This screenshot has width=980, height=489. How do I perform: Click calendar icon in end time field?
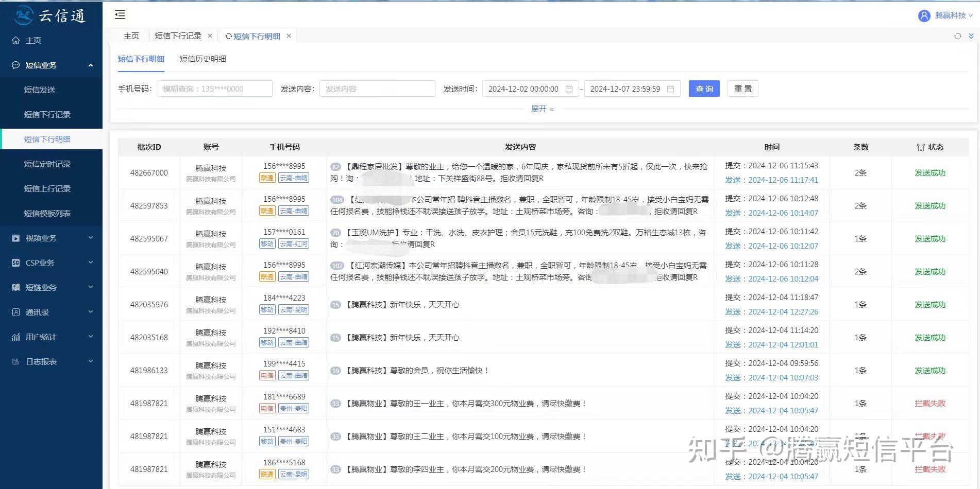tap(670, 89)
